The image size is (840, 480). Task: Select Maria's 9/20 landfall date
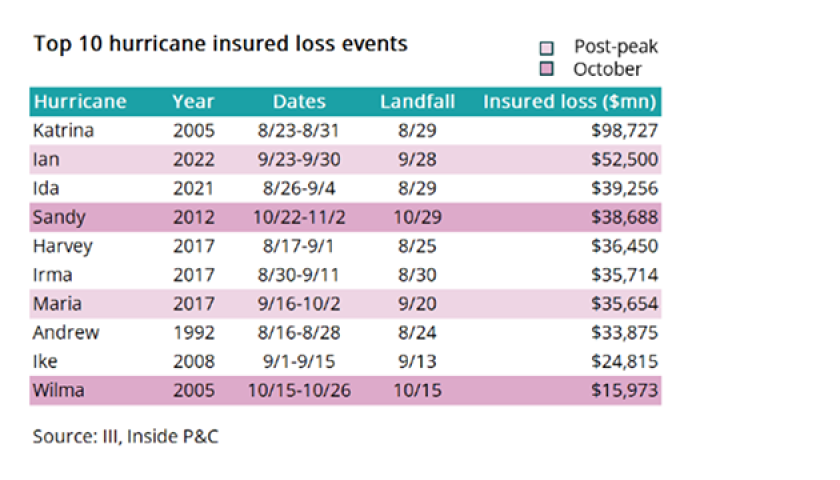click(x=412, y=304)
